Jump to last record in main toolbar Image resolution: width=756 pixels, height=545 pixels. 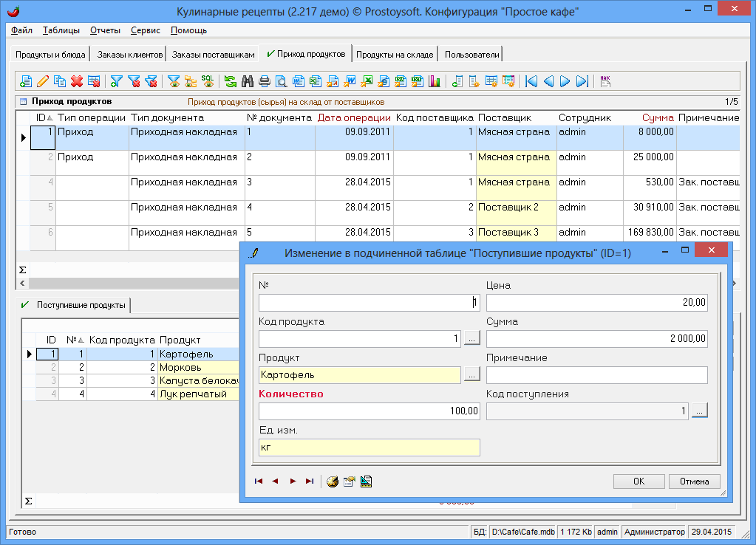click(582, 81)
